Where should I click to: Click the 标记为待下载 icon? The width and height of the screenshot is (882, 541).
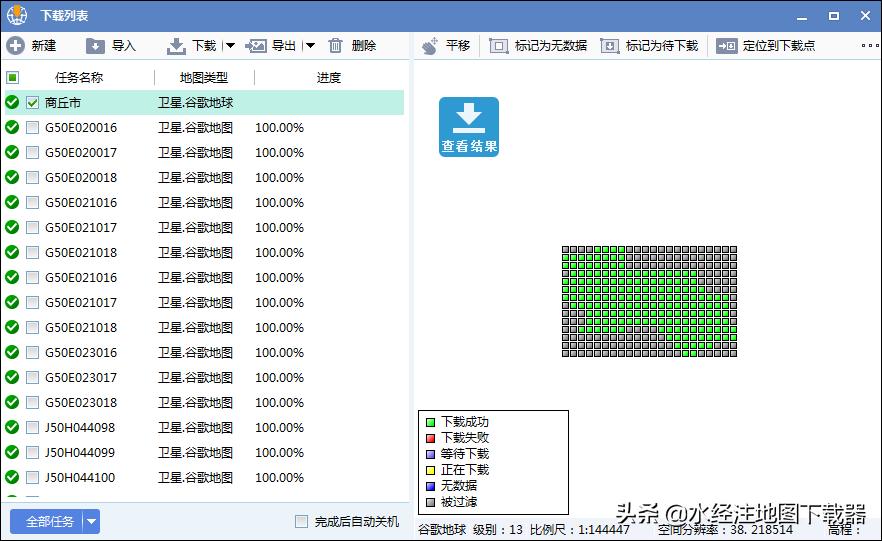610,46
